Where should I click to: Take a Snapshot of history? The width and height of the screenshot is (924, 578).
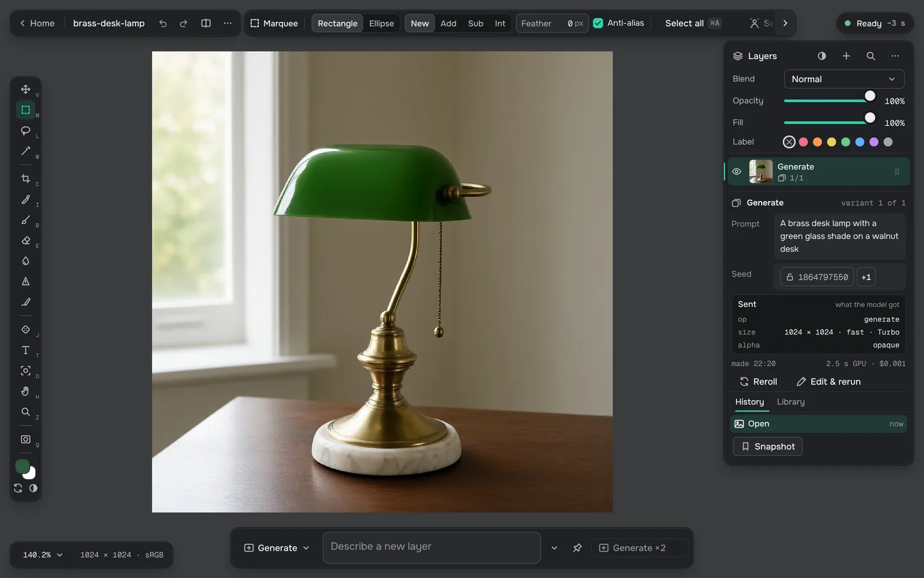pos(767,446)
